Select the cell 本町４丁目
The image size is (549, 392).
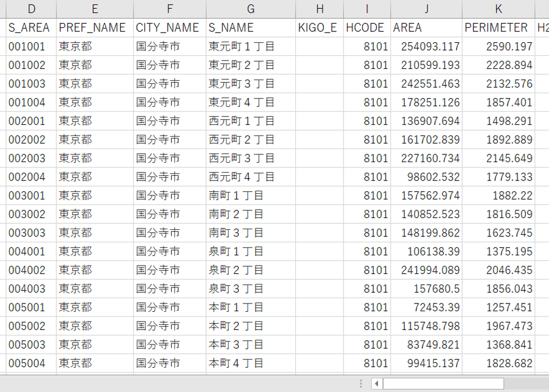pos(251,363)
